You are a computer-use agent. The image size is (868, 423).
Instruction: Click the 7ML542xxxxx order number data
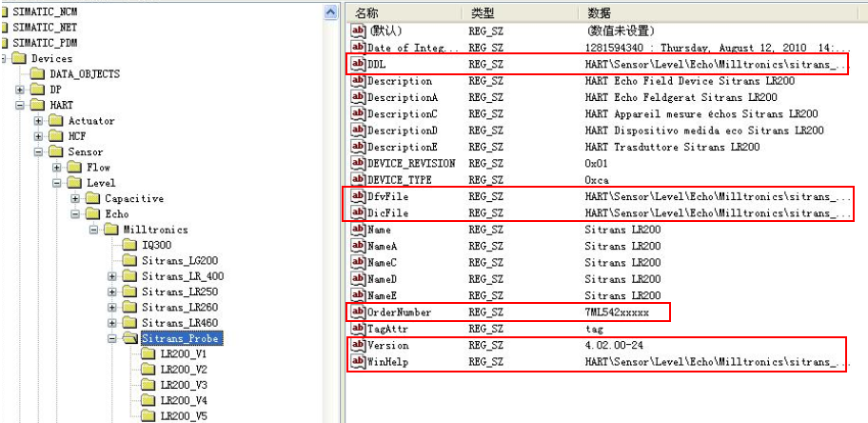[617, 312]
